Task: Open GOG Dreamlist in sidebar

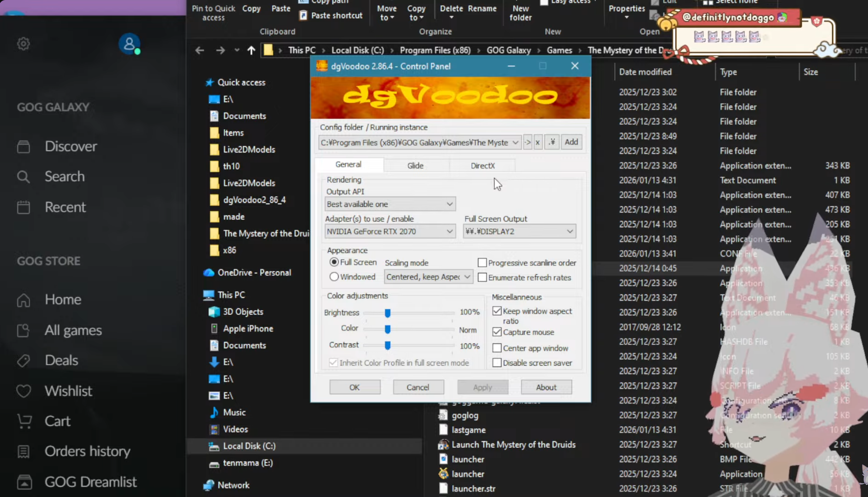Action: 90,482
